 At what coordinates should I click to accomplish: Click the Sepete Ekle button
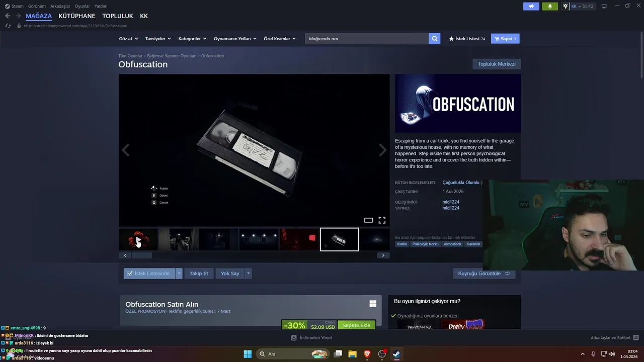click(x=357, y=325)
